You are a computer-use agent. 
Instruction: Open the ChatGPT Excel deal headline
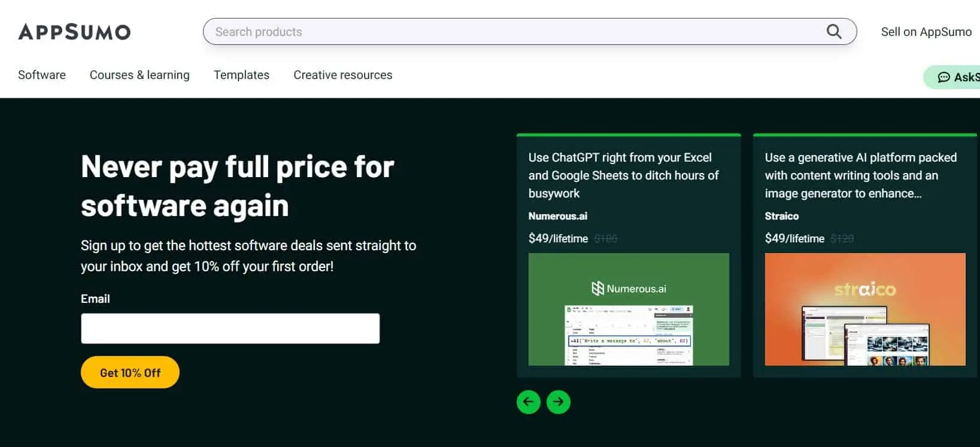tap(624, 175)
